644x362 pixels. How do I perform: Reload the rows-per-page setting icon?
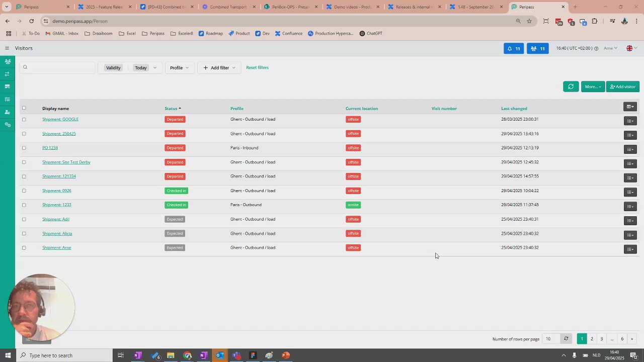(x=566, y=339)
